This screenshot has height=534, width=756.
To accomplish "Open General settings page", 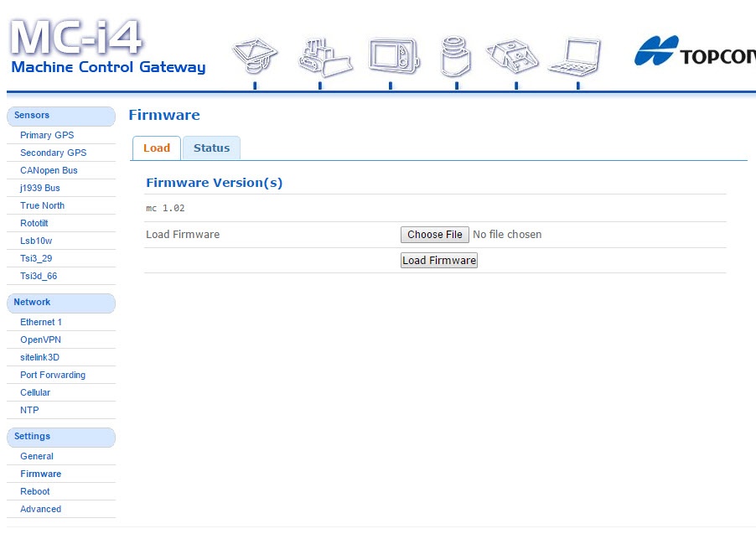I will (x=37, y=456).
